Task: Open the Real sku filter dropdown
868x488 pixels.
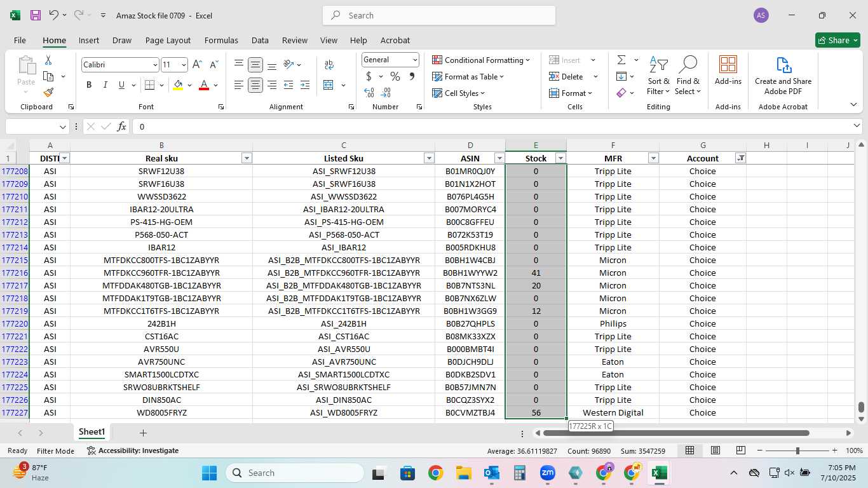Action: (x=247, y=158)
